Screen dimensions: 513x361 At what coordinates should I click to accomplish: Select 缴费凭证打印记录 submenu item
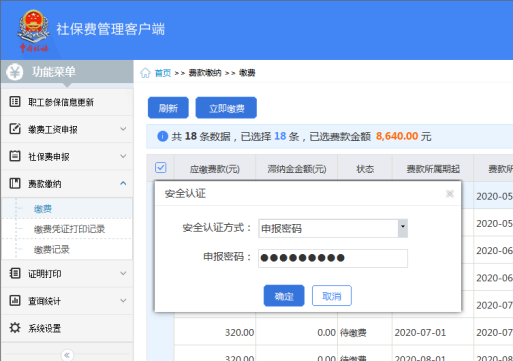click(69, 229)
